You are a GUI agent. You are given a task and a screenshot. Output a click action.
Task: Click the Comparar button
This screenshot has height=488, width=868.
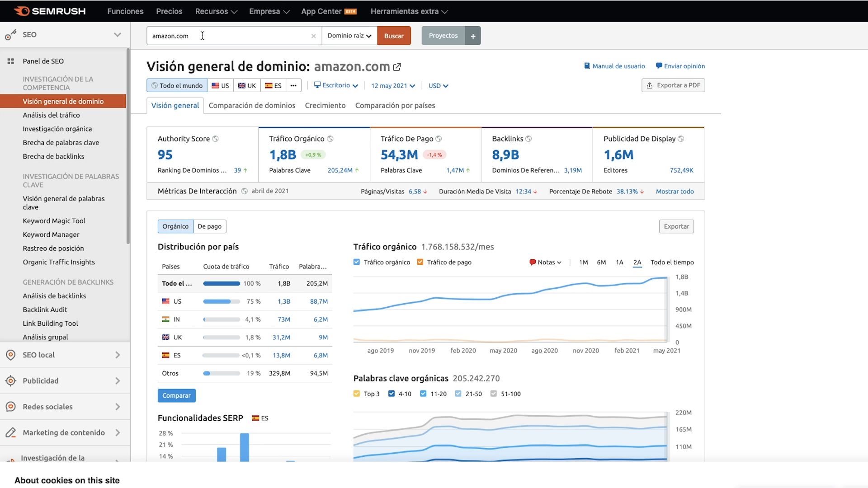[176, 395]
